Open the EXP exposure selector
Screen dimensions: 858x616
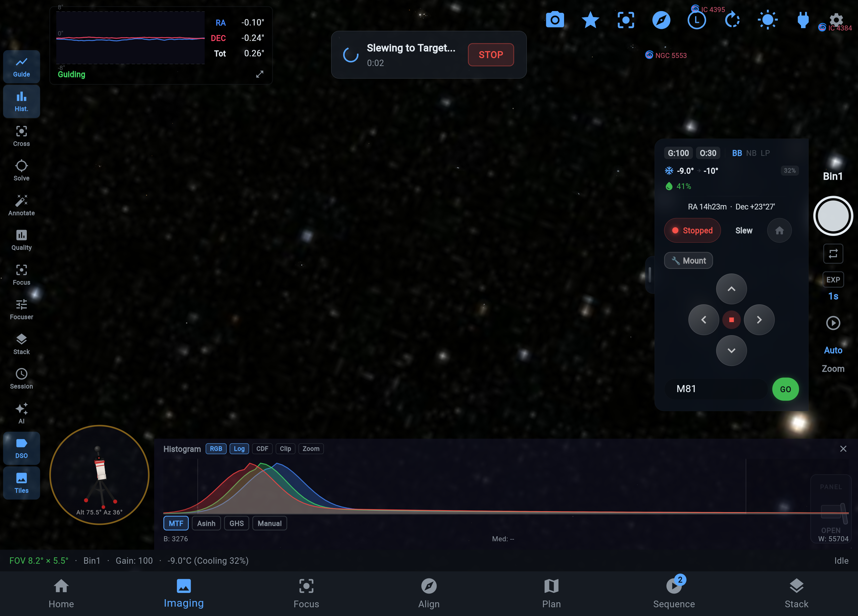coord(833,280)
